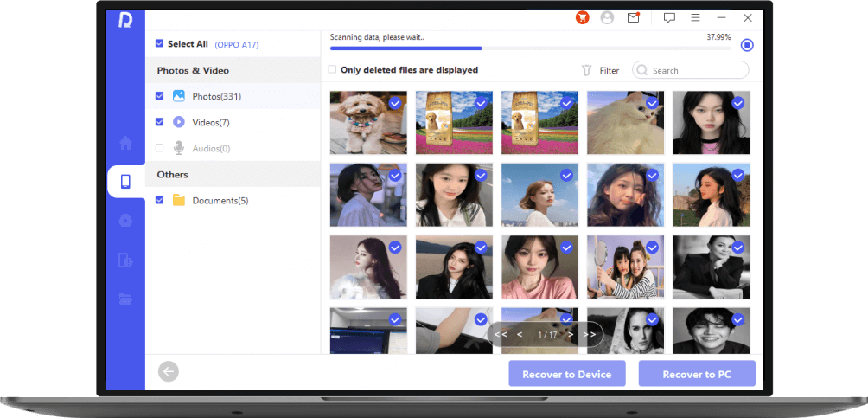The height and width of the screenshot is (418, 868).
Task: Select the Photos(331) category
Action: [x=216, y=96]
